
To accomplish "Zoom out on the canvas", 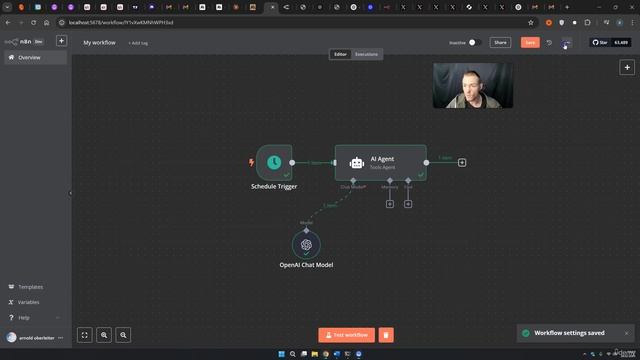I will tap(123, 335).
